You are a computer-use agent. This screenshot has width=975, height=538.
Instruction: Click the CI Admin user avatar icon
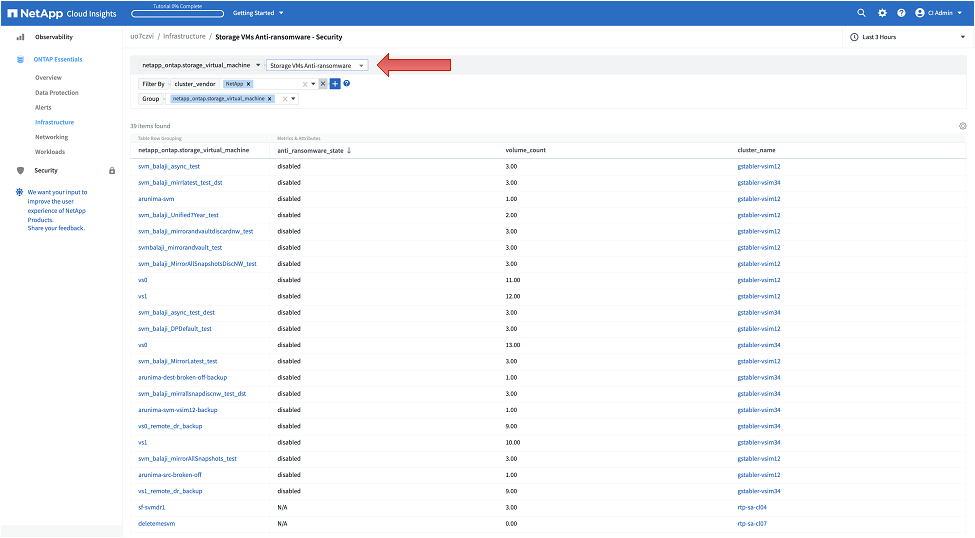point(919,13)
